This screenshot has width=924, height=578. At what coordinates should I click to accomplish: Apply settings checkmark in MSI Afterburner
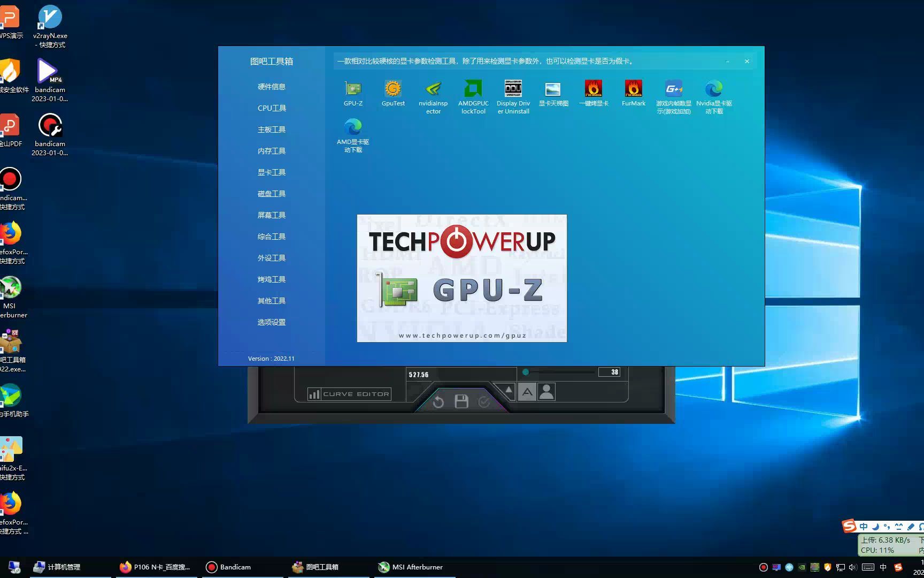coord(484,401)
